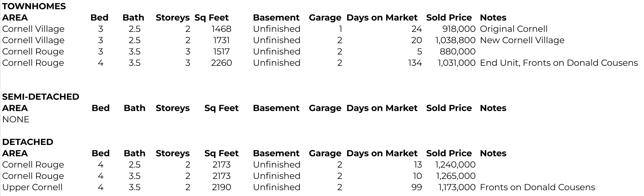Click the 1,173,000 sold price cell

click(x=457, y=187)
